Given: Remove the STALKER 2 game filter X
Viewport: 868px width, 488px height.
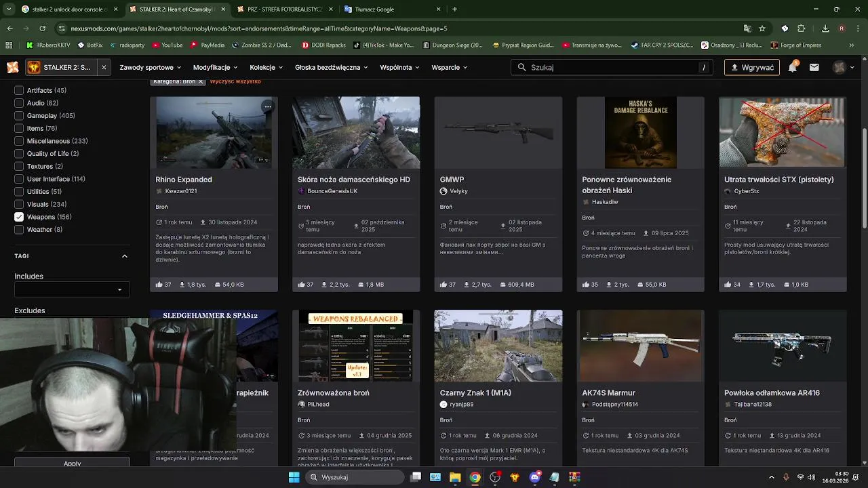Looking at the screenshot, I should pyautogui.click(x=104, y=67).
